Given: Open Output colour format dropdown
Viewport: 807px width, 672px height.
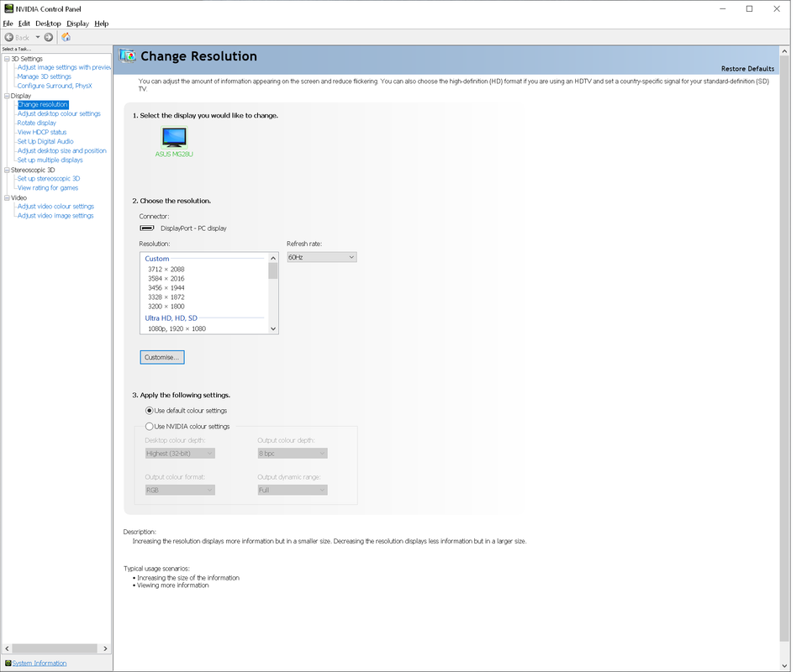Looking at the screenshot, I should tap(180, 490).
